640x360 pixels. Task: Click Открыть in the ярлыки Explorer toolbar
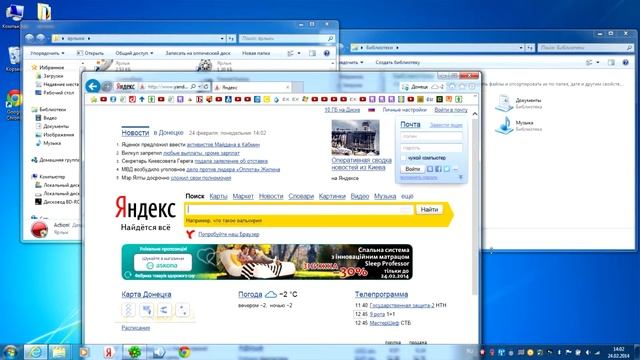tap(90, 53)
